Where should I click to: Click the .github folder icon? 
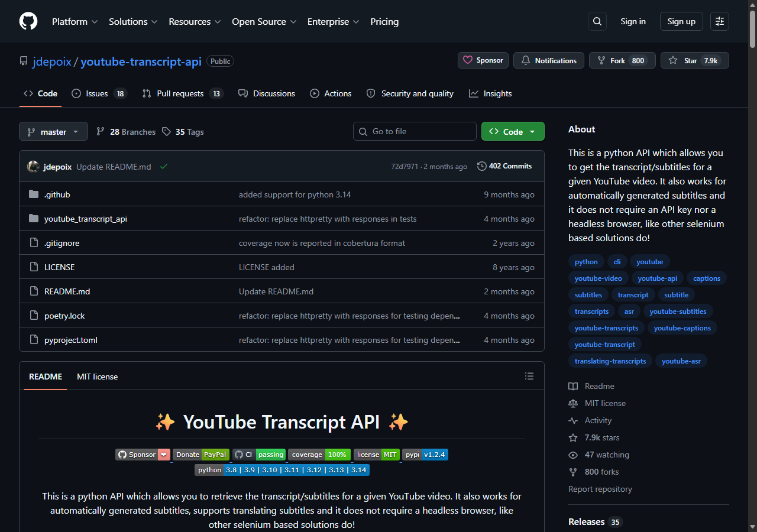coord(34,194)
